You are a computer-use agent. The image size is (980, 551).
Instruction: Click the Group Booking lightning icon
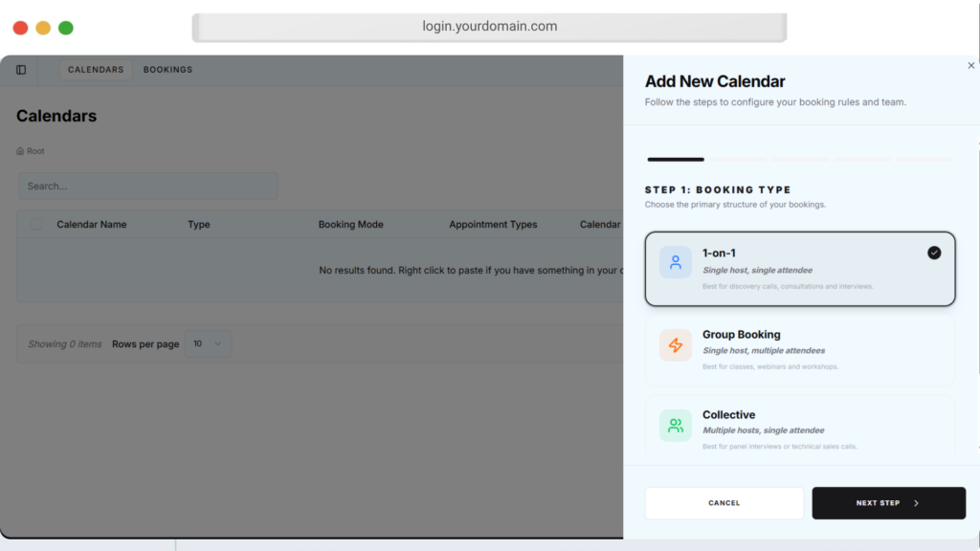[676, 345]
